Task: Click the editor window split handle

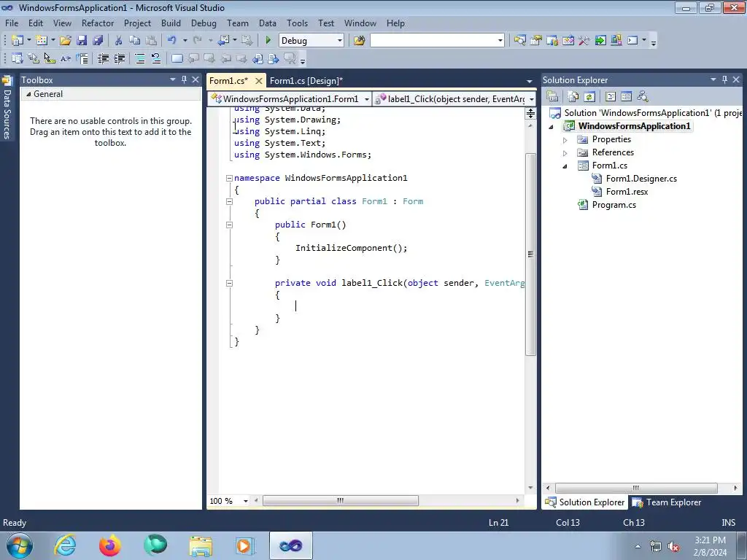Action: tap(530, 113)
